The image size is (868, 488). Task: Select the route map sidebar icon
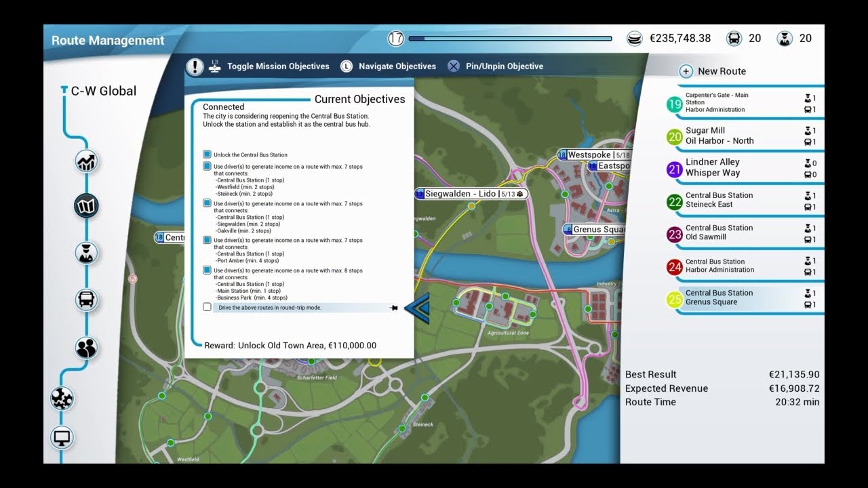[87, 205]
